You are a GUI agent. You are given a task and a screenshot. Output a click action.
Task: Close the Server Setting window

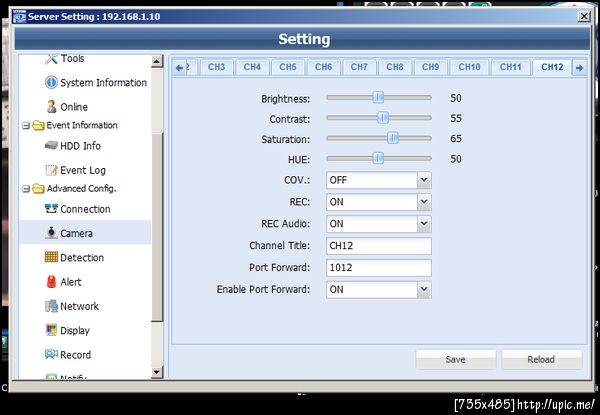[x=584, y=16]
